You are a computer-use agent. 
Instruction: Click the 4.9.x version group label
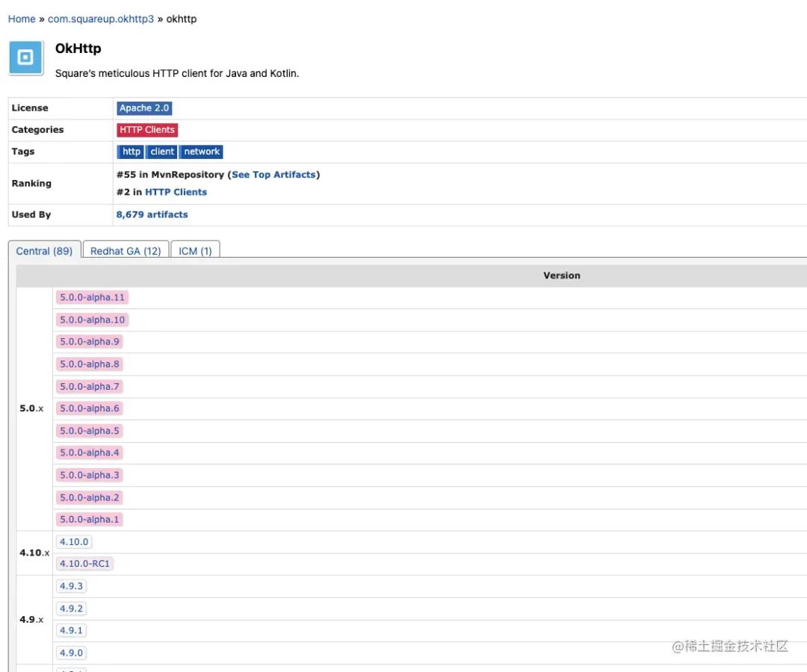(31, 620)
